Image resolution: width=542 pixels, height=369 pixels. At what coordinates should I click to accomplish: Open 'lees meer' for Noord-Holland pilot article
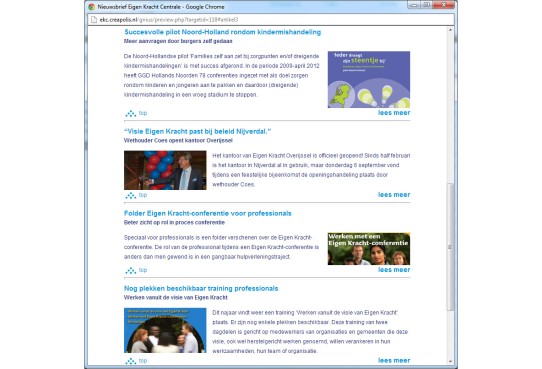click(x=394, y=113)
